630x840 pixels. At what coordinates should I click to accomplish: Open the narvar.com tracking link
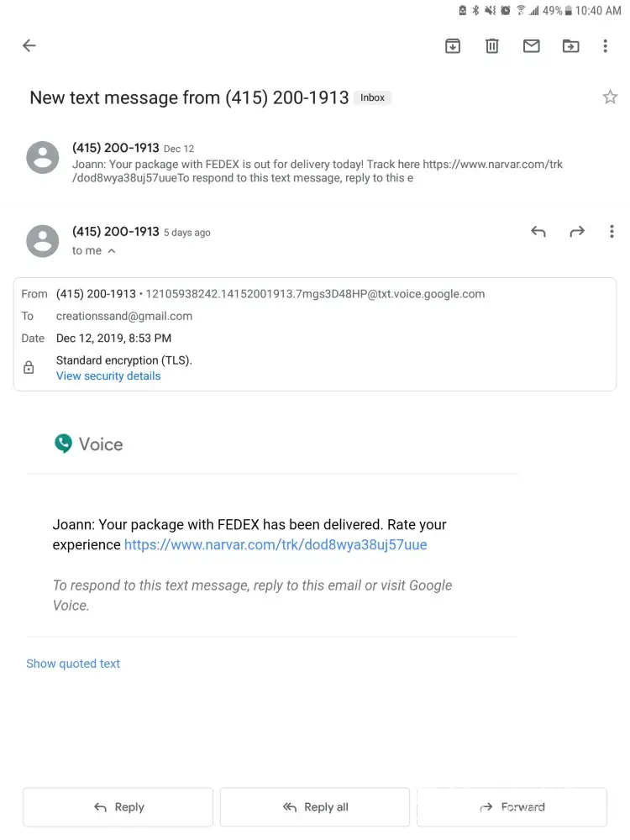(x=276, y=545)
